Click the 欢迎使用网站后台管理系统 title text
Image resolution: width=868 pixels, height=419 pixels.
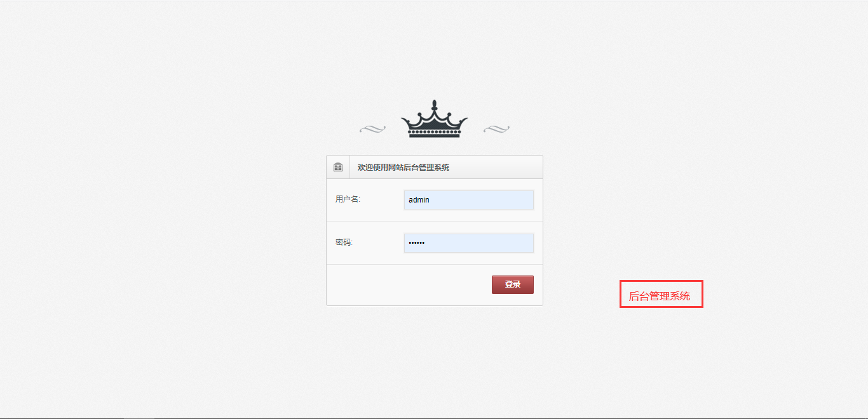click(x=403, y=168)
